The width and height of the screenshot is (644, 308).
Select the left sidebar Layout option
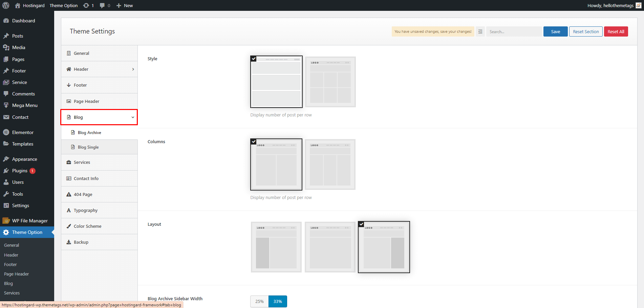(x=276, y=247)
